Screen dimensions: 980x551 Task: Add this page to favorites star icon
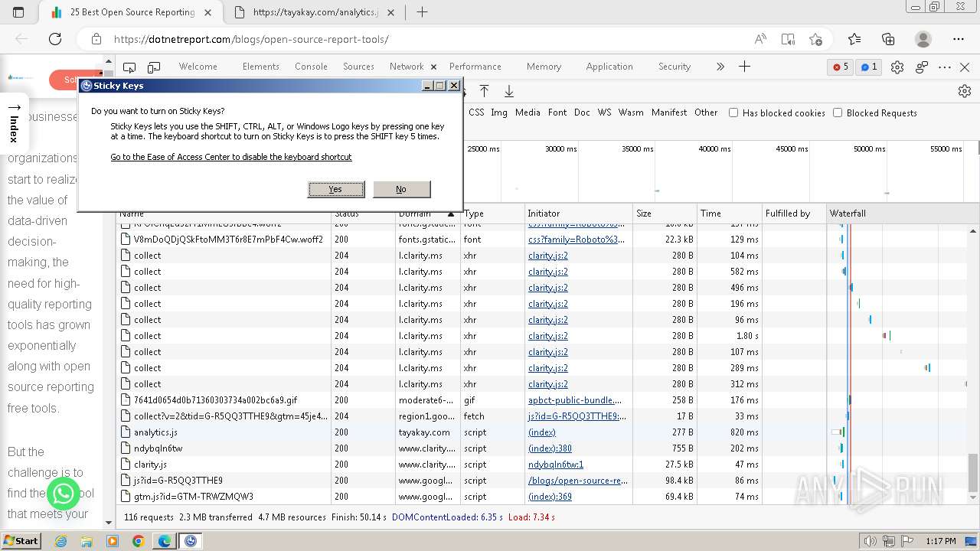815,39
